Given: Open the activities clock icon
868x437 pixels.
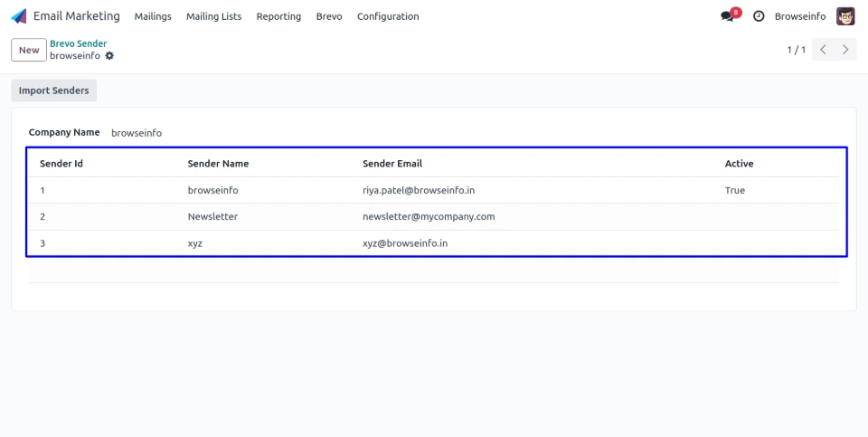Looking at the screenshot, I should coord(759,16).
